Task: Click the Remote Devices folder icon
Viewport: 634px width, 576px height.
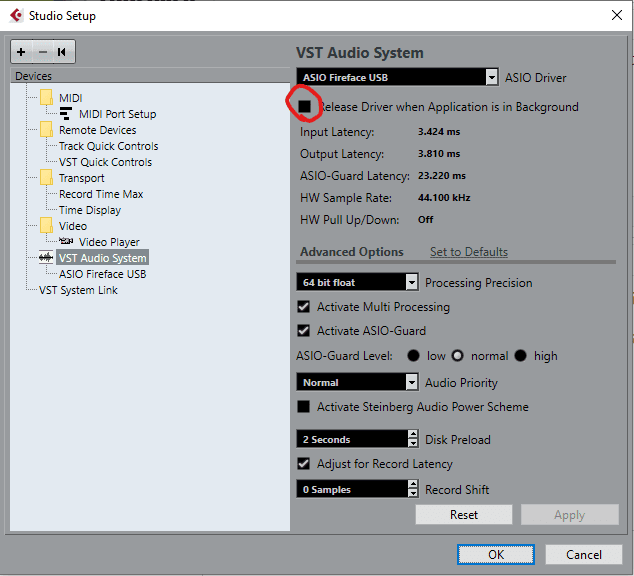Action: click(x=46, y=130)
